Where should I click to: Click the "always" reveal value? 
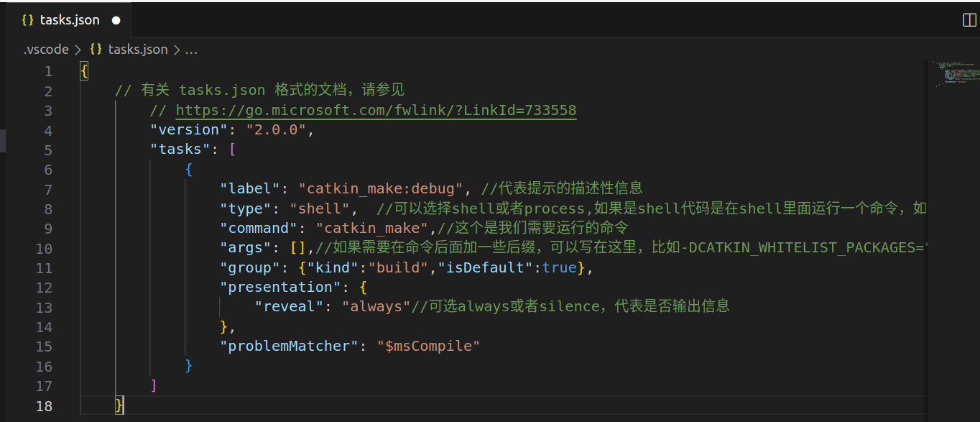376,306
